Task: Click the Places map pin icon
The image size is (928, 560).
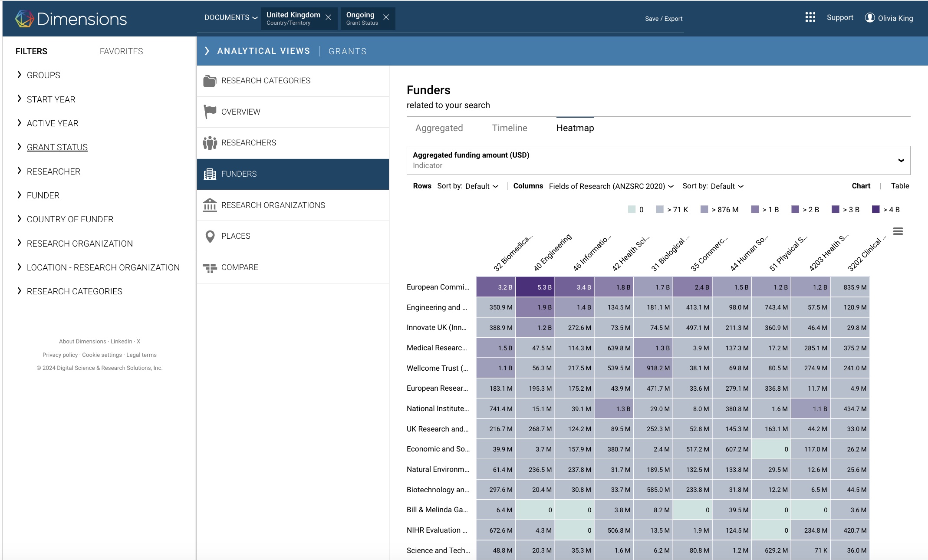Action: (x=210, y=236)
